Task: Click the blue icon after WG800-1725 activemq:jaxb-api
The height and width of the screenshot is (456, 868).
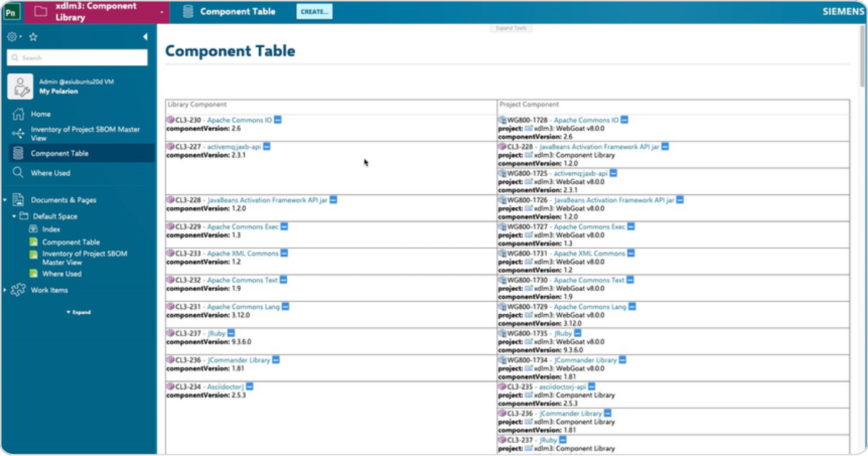Action: pyautogui.click(x=613, y=174)
